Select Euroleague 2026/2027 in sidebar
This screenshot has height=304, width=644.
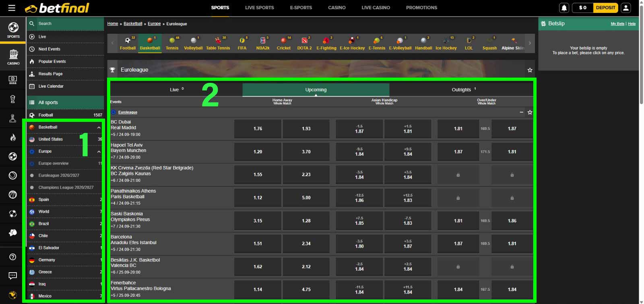65,175
